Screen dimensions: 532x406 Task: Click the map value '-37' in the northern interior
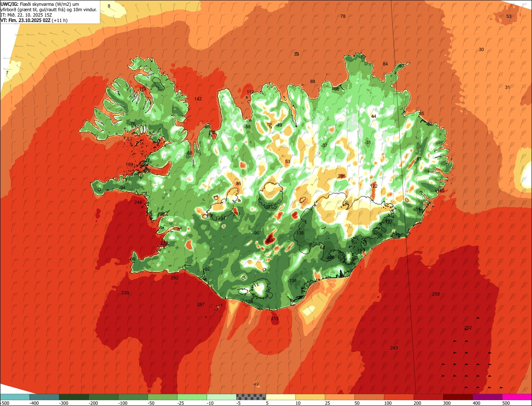325,145
